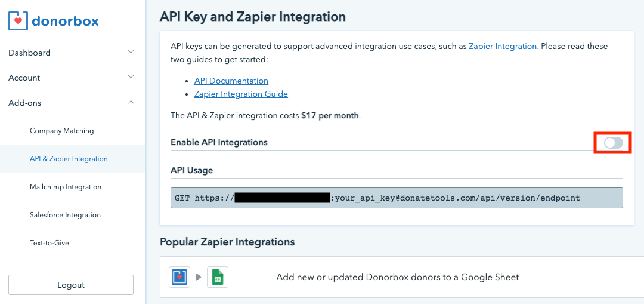Screen dimensions: 644x304
Task: Click 'Add new or updated Donorbox donors' integration
Action: [x=398, y=277]
